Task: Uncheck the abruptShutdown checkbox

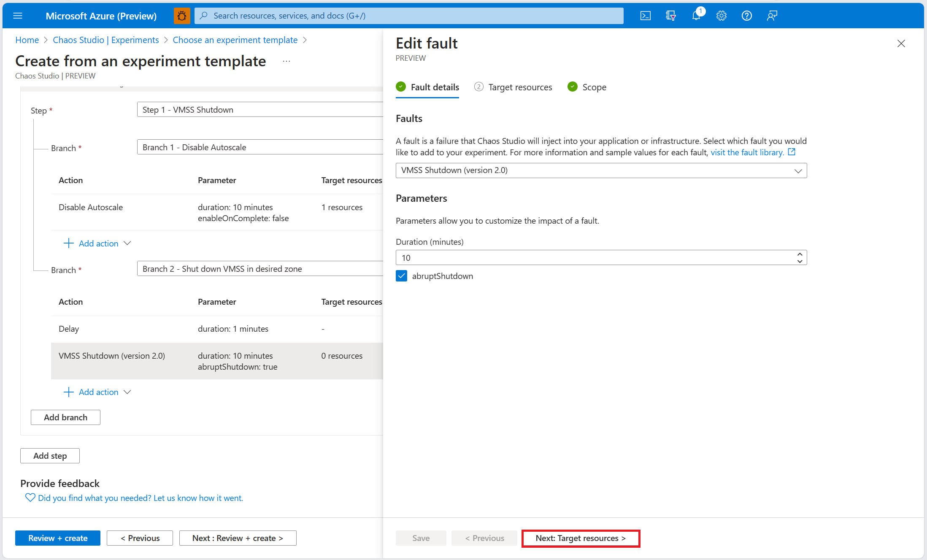Action: click(401, 276)
